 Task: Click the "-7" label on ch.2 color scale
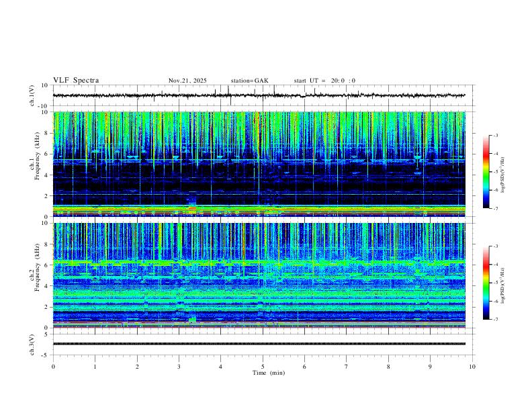click(495, 320)
